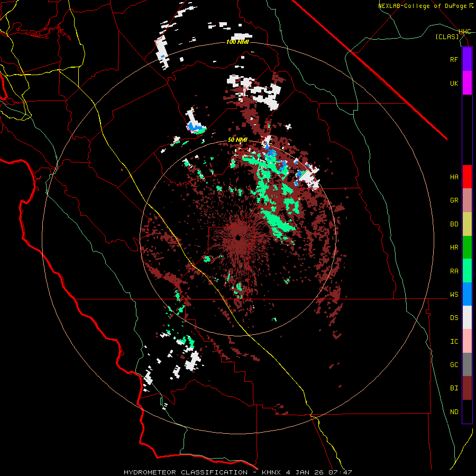The image size is (476, 476).
Task: Click the BI legend label
Action: (454, 388)
